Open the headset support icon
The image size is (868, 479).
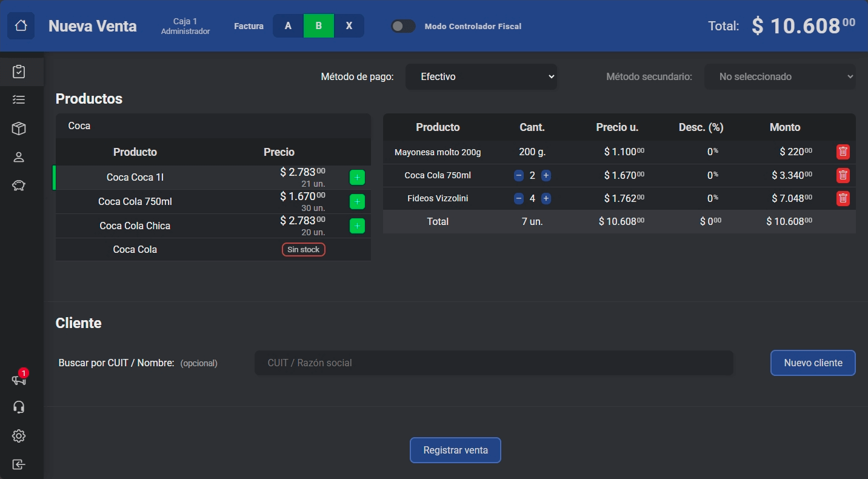tap(19, 407)
